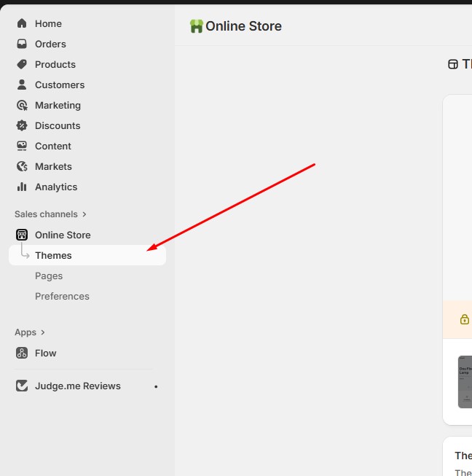The image size is (472, 476).
Task: Click the Analytics bar chart icon
Action: (x=22, y=187)
